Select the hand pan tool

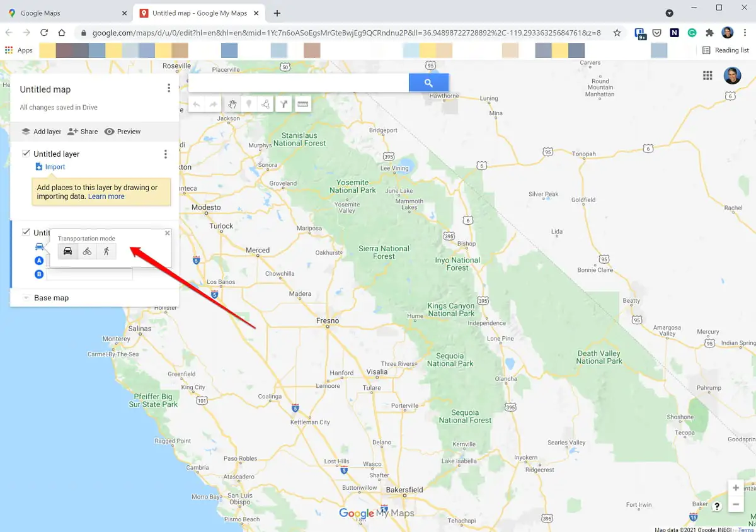click(x=232, y=104)
